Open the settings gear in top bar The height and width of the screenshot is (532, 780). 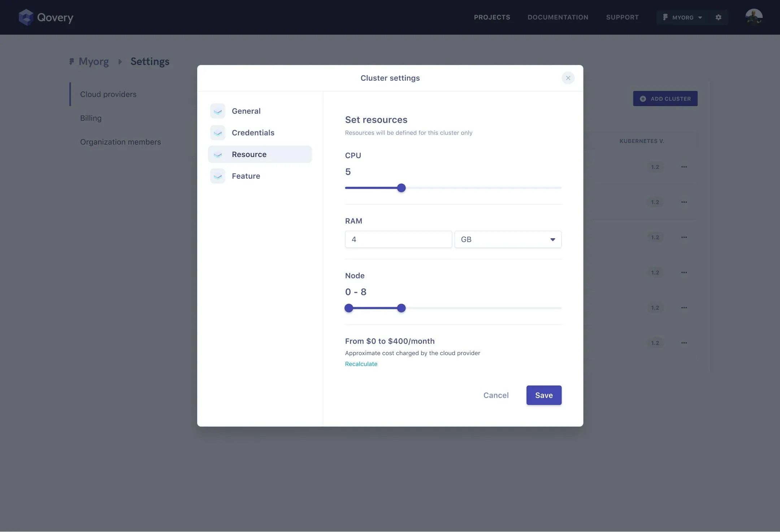pyautogui.click(x=718, y=17)
